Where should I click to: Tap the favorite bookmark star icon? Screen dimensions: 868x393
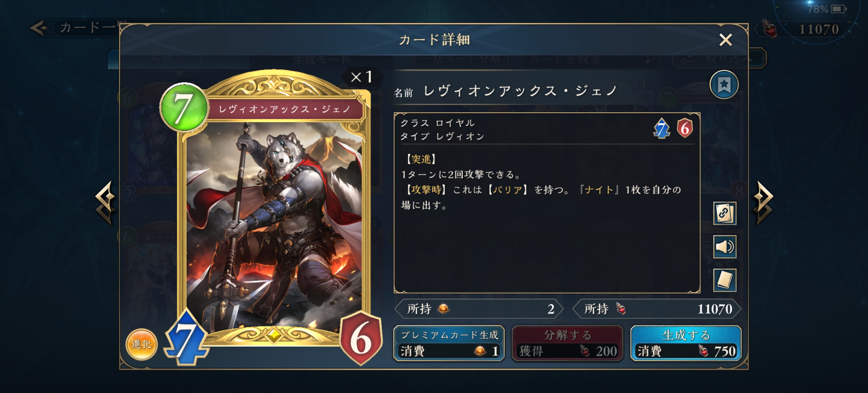tap(724, 85)
